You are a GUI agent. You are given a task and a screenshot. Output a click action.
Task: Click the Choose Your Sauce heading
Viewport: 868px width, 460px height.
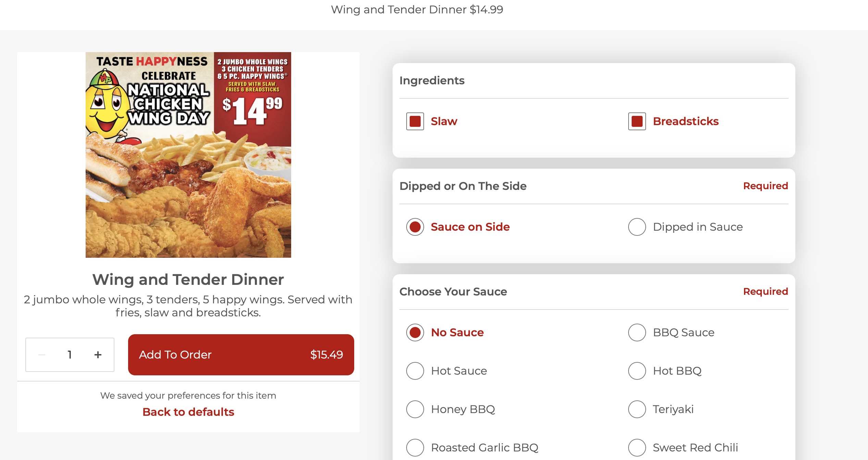click(453, 292)
